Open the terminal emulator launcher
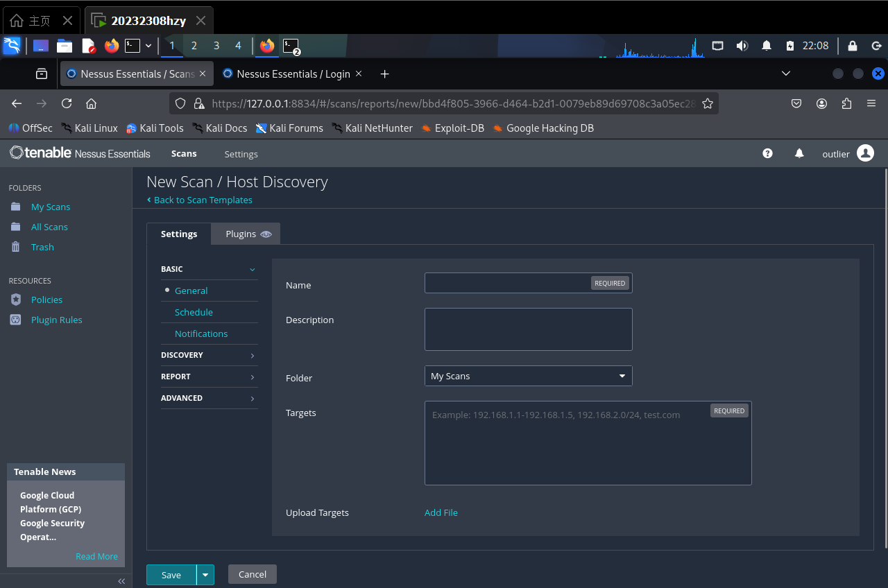 click(x=133, y=46)
